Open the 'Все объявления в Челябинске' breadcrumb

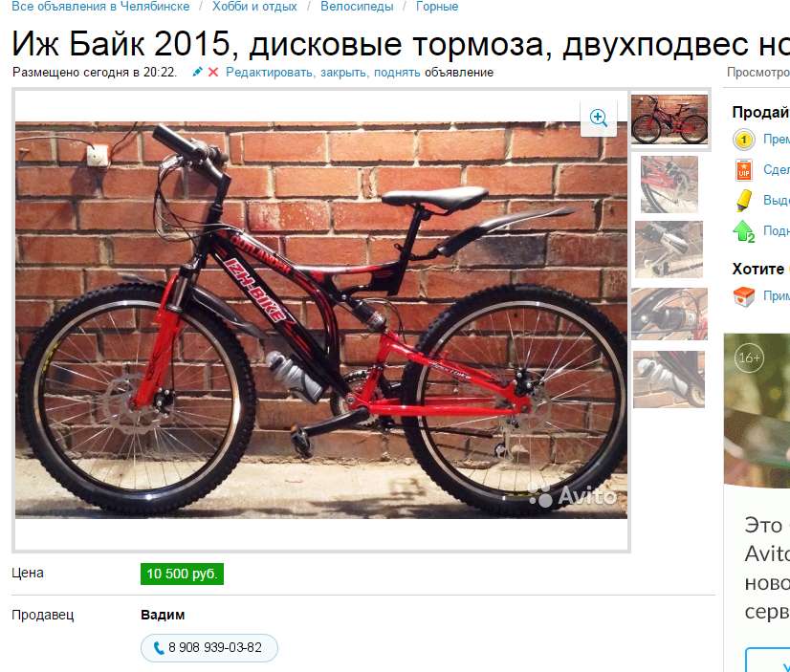click(100, 7)
